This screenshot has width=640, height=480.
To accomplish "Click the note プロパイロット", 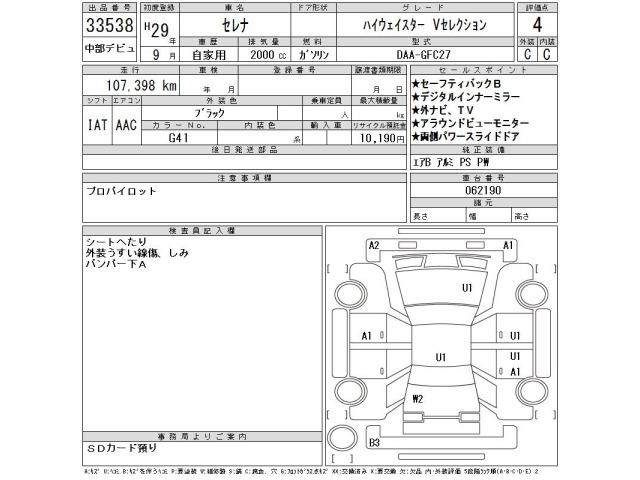I will click(x=122, y=191).
